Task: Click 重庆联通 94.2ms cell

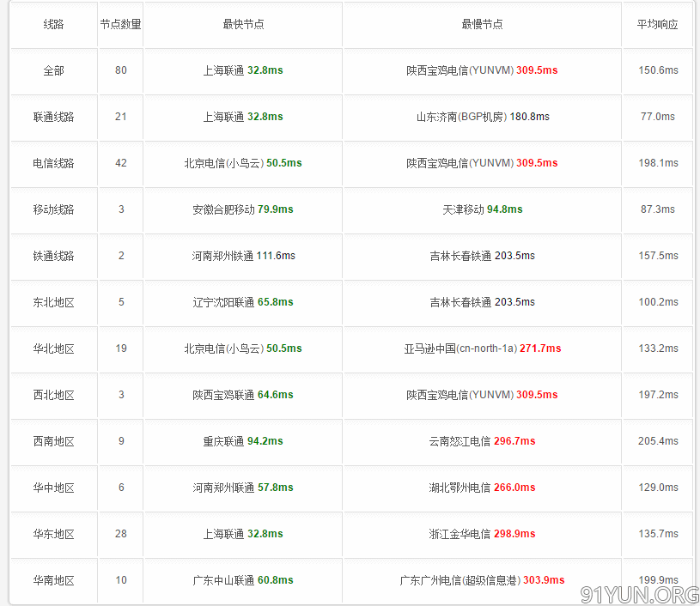Action: tap(243, 442)
